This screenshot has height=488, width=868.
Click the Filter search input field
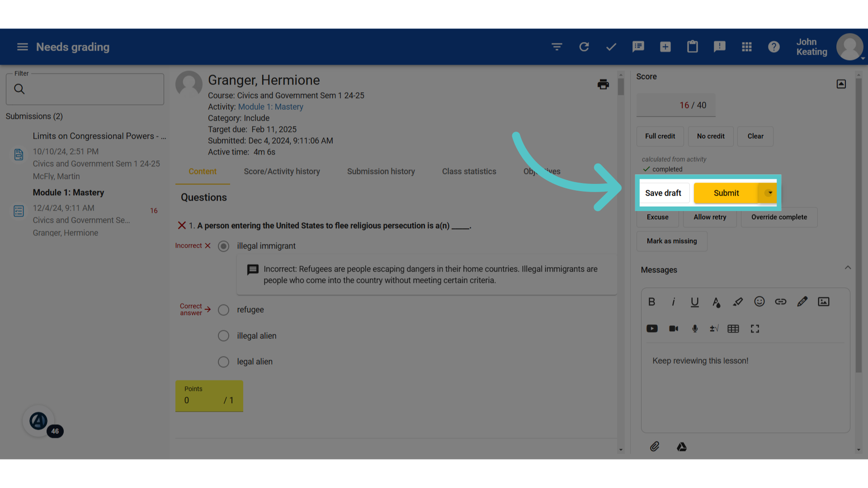[85, 89]
